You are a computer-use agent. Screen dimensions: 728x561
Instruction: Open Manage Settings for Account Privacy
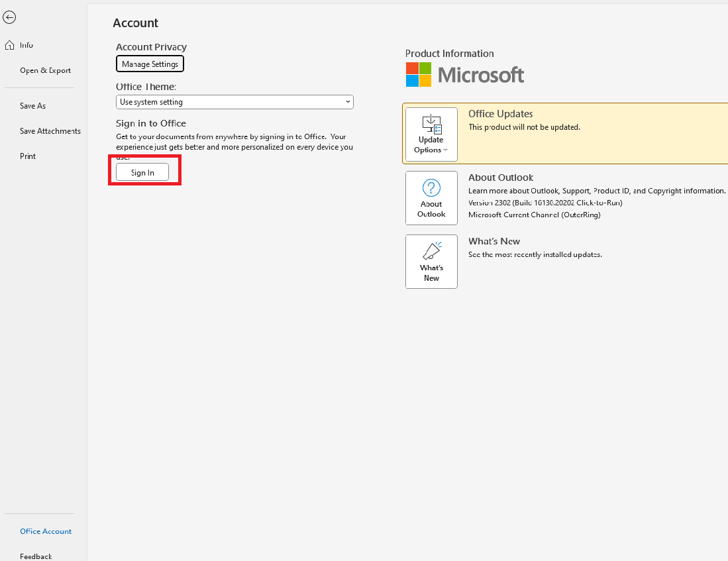pos(150,64)
